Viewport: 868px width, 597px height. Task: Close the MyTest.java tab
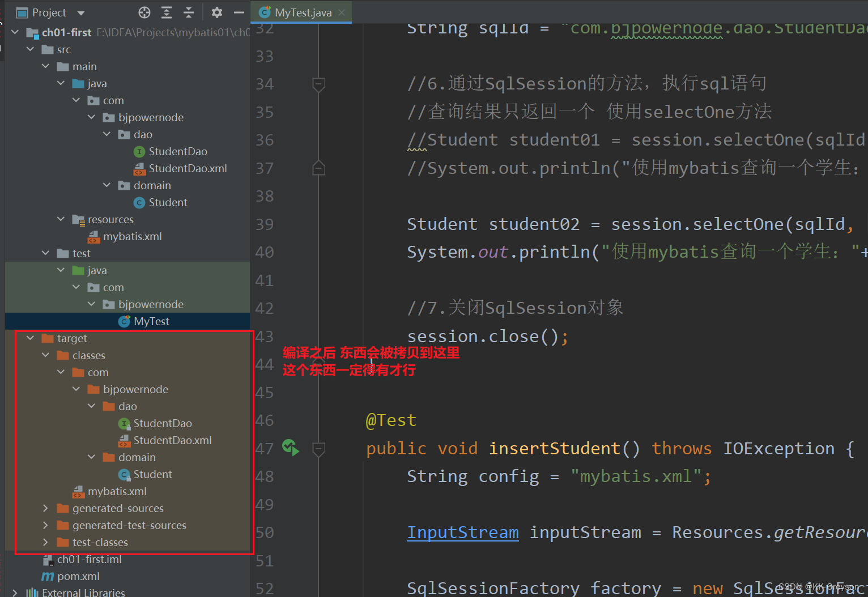click(342, 12)
